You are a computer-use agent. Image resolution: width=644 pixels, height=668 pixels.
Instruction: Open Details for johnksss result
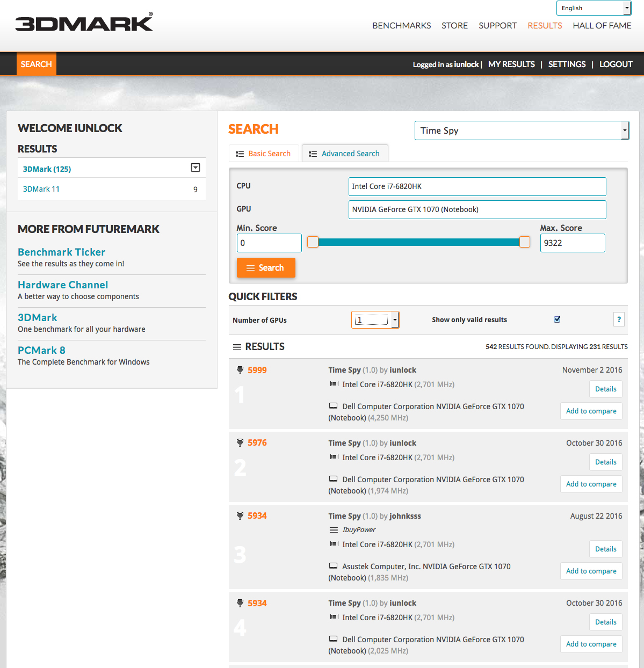click(x=606, y=549)
